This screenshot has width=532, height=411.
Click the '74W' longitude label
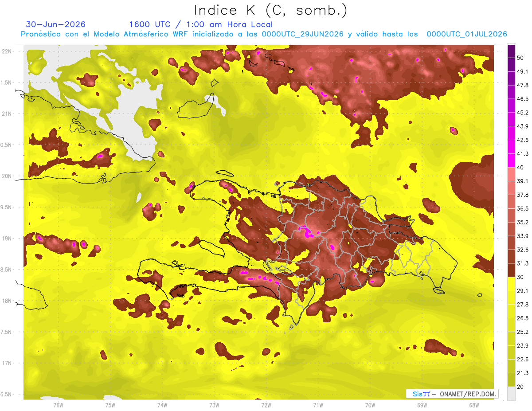click(x=162, y=405)
